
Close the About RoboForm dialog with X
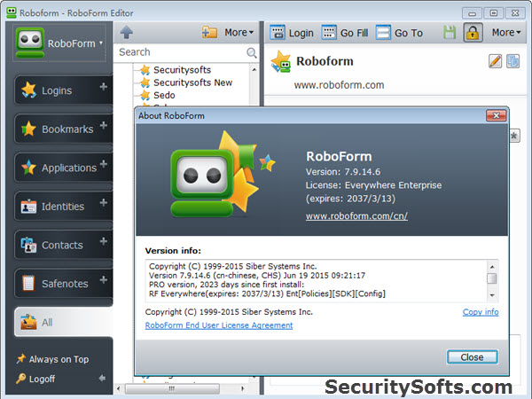[x=496, y=115]
